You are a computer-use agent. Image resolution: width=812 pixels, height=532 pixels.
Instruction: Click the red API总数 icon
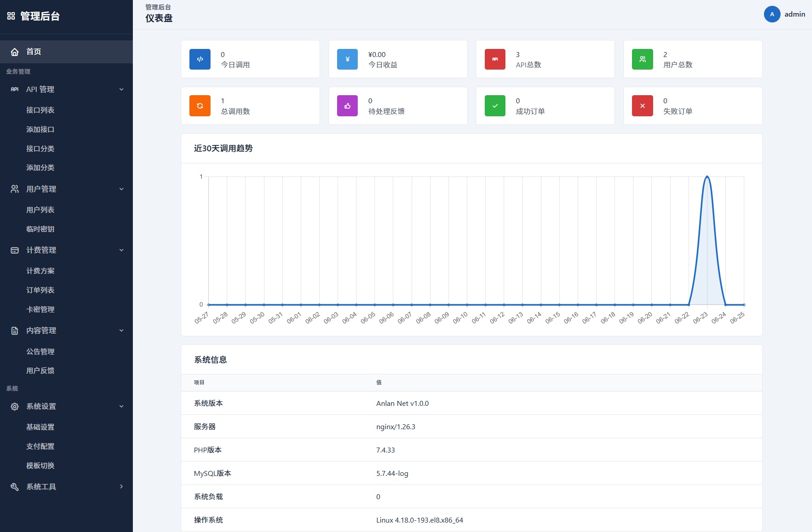[x=495, y=59]
